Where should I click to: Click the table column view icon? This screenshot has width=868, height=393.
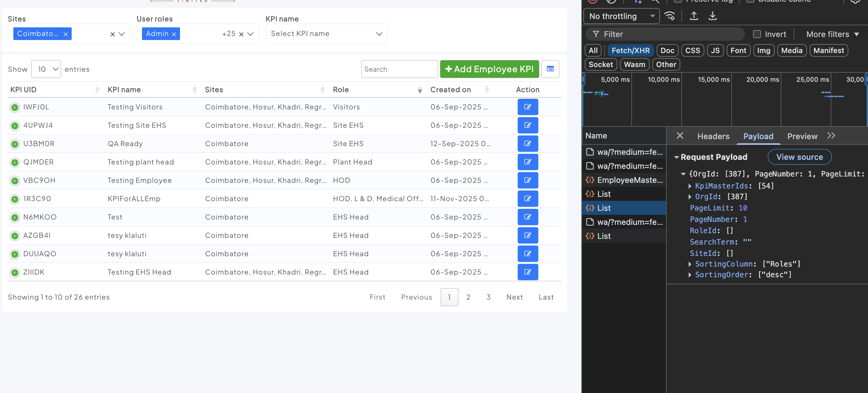pos(550,69)
